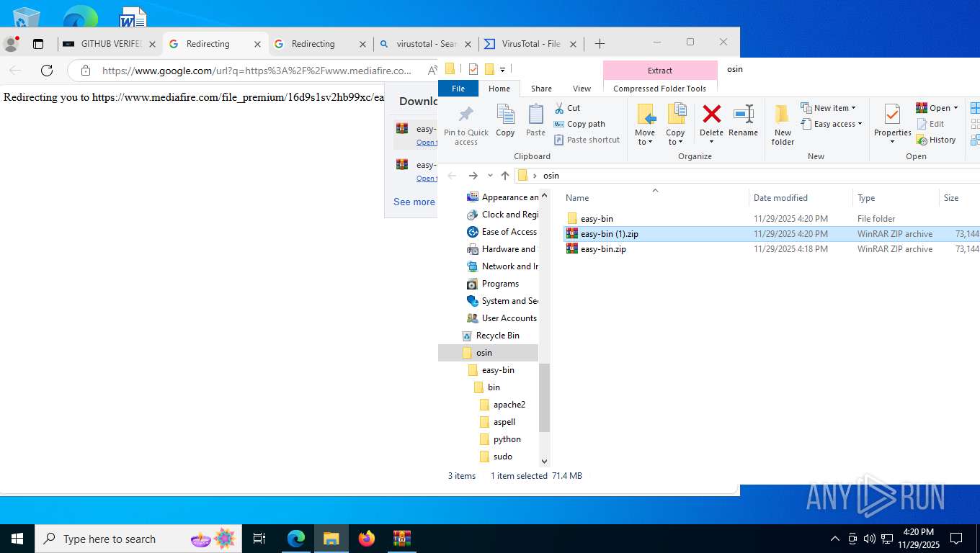Click scroll down arrow in navigation pane

[545, 462]
